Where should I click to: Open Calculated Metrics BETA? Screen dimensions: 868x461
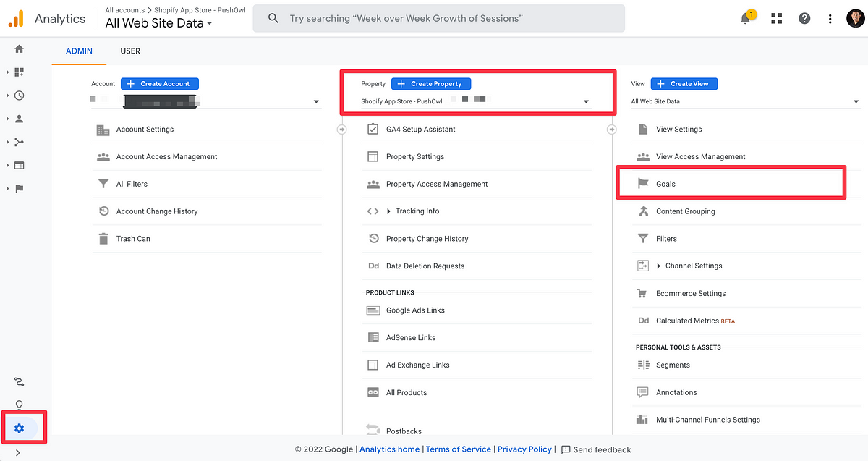(x=695, y=321)
